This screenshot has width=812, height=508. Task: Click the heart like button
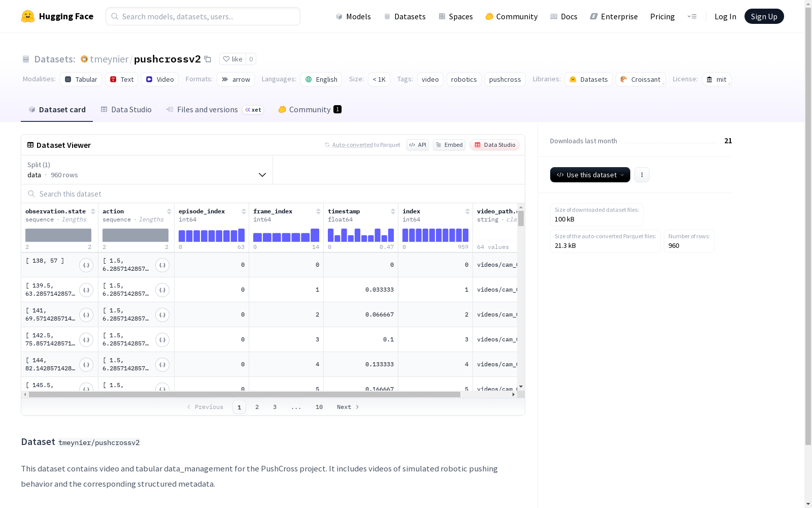[x=232, y=59]
